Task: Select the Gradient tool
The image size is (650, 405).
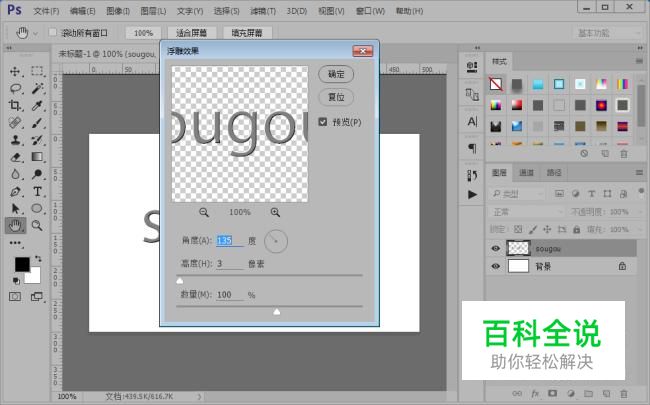Action: pos(37,157)
